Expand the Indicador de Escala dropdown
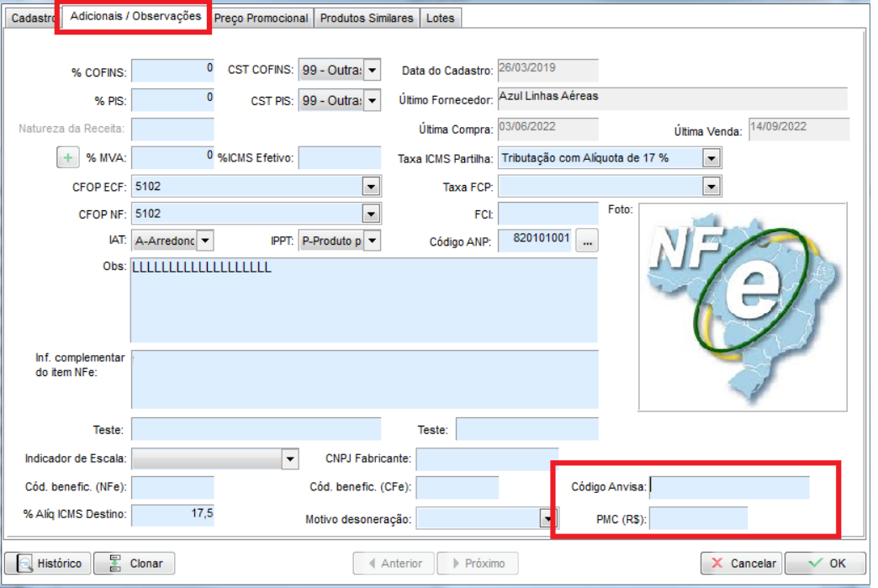Screen dimensions: 878x588 click(289, 459)
